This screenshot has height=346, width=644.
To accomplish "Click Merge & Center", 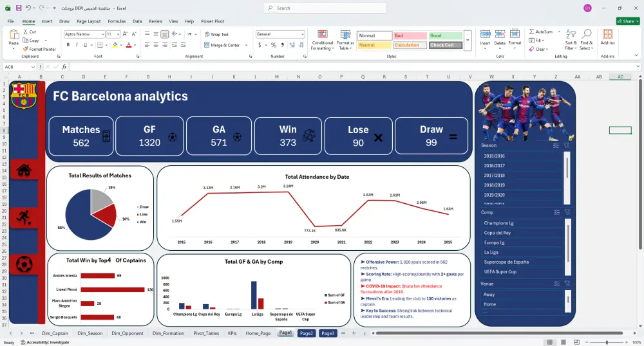I will click(222, 45).
